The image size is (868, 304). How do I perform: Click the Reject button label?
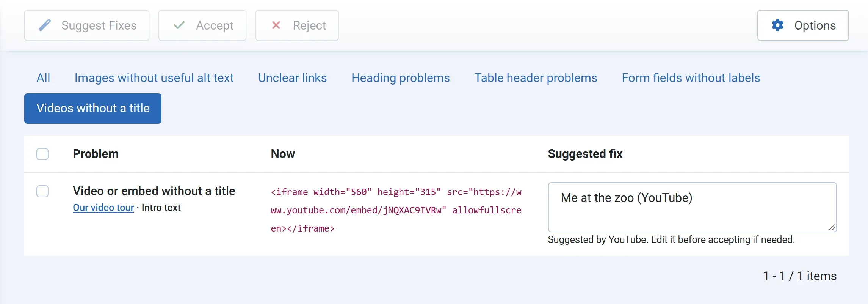point(309,25)
